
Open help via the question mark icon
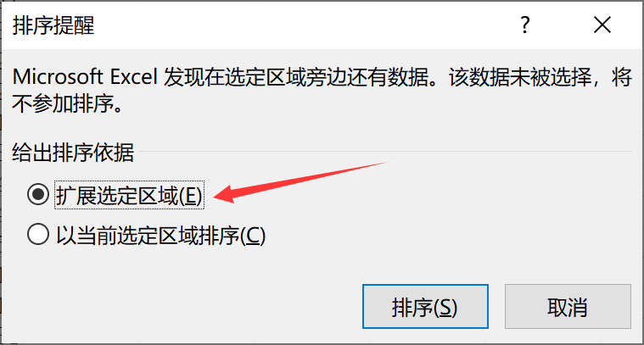525,25
